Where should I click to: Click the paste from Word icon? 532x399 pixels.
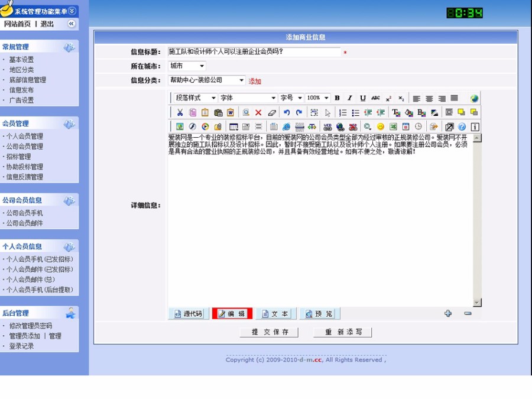pos(229,112)
